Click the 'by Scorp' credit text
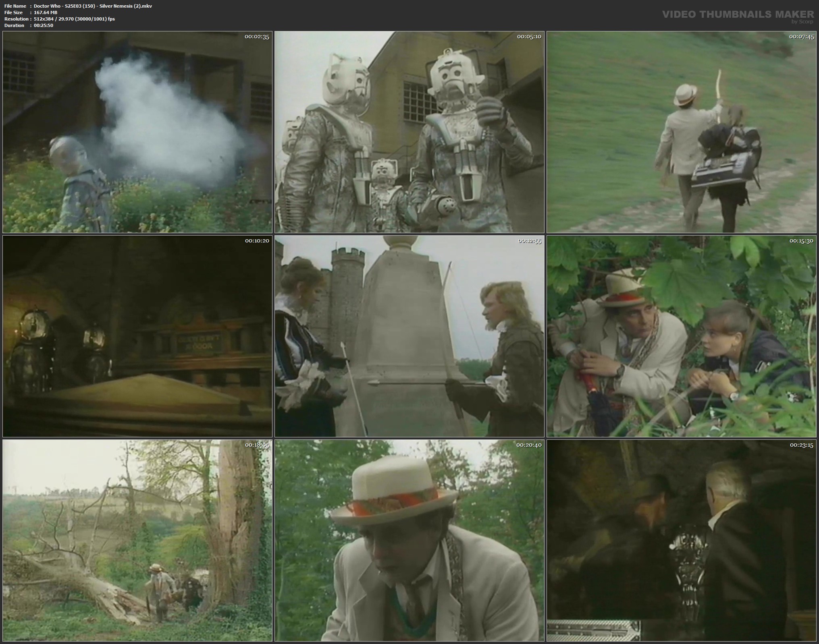The height and width of the screenshot is (644, 819). coord(802,22)
